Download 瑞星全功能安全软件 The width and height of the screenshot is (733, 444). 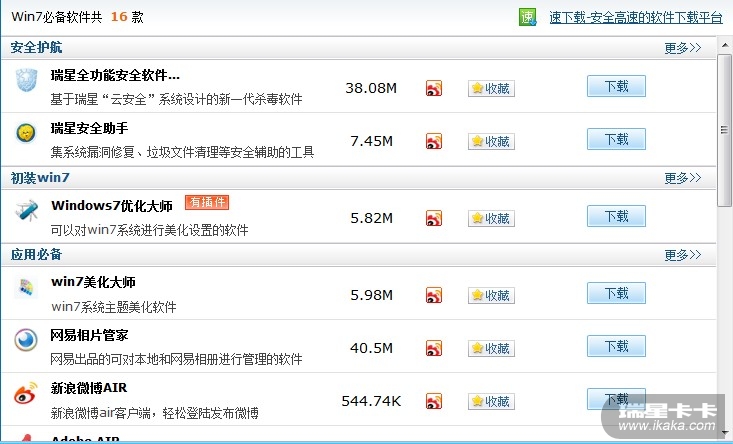616,86
